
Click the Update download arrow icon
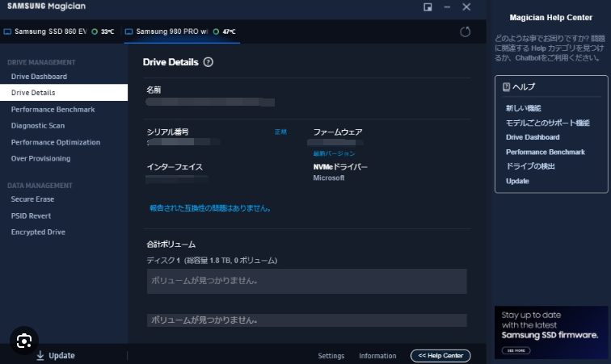point(40,355)
